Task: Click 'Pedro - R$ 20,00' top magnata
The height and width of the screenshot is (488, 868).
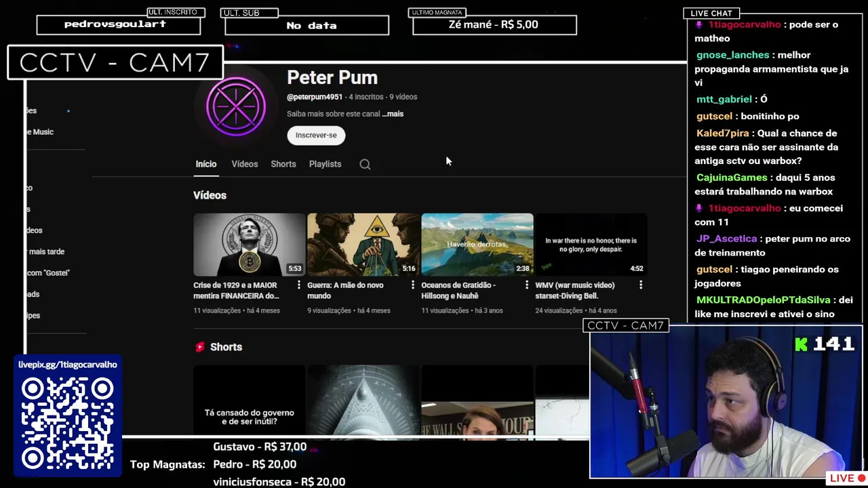Action: (x=254, y=464)
